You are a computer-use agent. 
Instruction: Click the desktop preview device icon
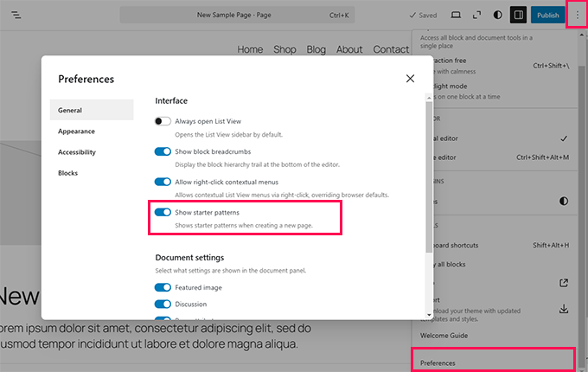(x=457, y=16)
